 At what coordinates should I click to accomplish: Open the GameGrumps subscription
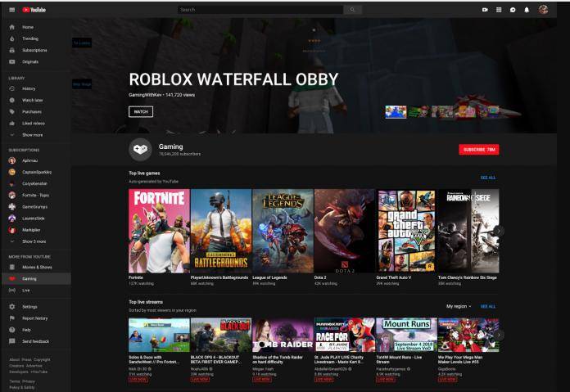(36, 207)
